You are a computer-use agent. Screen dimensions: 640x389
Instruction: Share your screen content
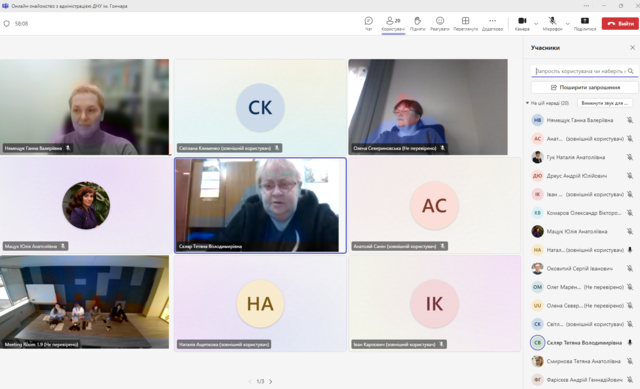pos(584,23)
